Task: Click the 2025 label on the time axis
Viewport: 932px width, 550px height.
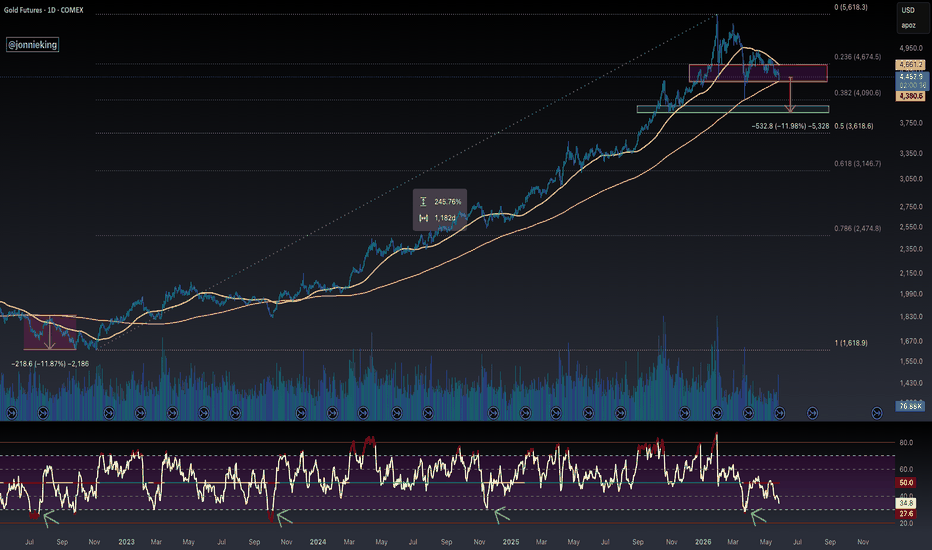Action: point(511,542)
